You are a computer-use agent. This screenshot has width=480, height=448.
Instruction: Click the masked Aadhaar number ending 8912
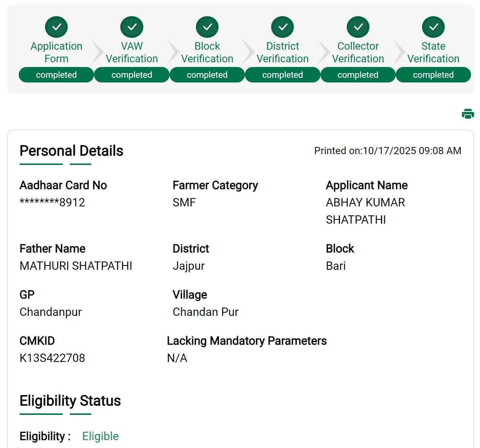[52, 202]
